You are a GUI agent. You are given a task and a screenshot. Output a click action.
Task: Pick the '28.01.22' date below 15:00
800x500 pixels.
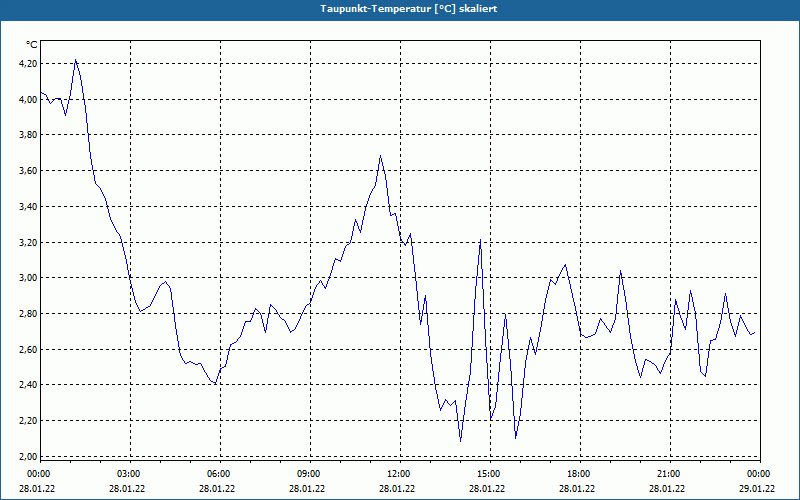[487, 488]
